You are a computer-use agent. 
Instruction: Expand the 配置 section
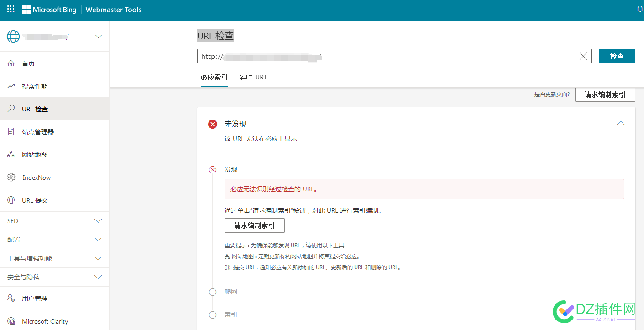(98, 240)
